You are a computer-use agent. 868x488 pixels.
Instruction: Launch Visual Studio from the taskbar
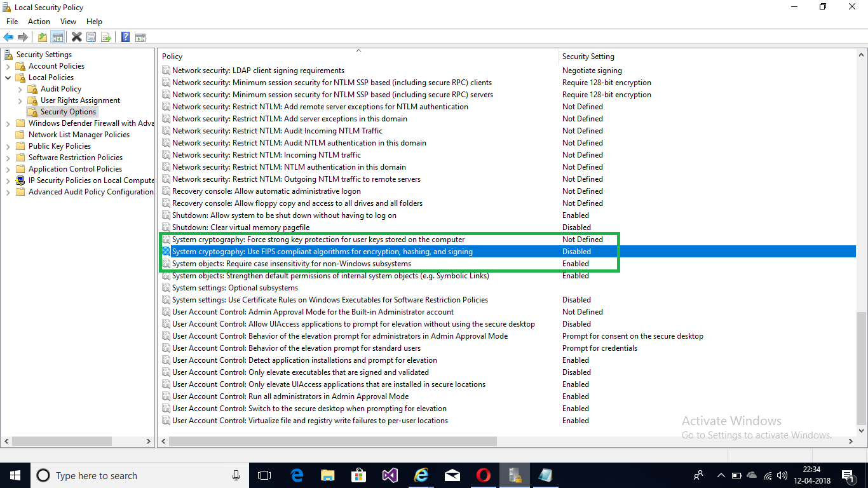pyautogui.click(x=390, y=475)
